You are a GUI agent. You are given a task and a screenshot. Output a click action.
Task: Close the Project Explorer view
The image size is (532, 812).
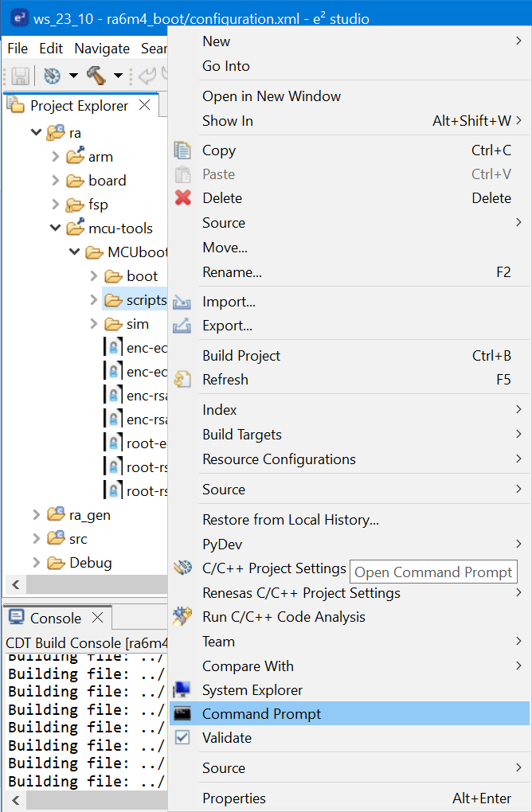pos(144,105)
